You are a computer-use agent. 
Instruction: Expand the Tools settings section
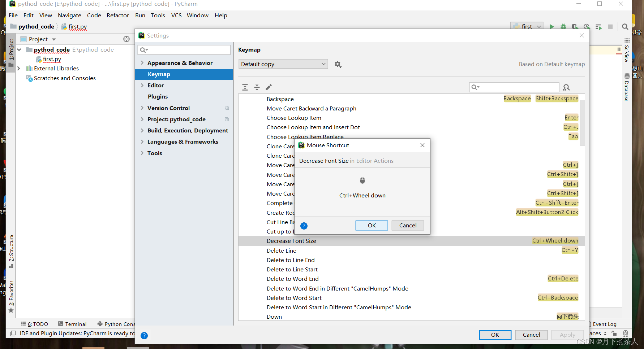point(142,153)
